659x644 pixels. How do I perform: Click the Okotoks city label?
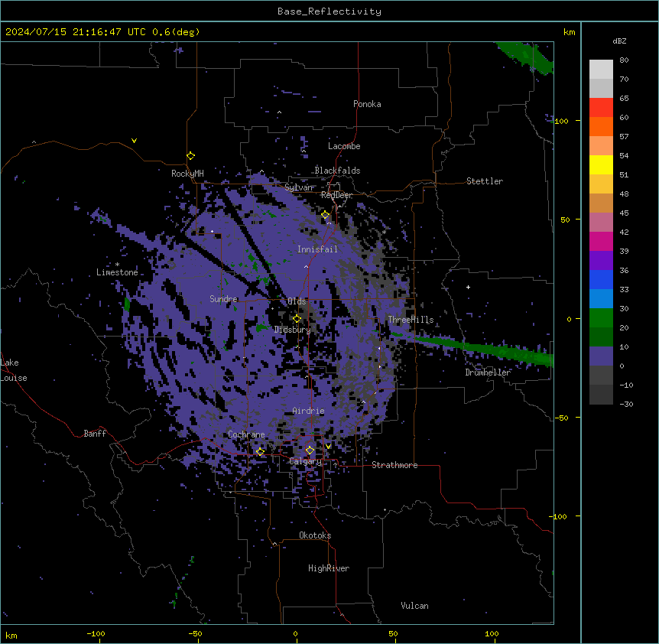click(x=315, y=535)
